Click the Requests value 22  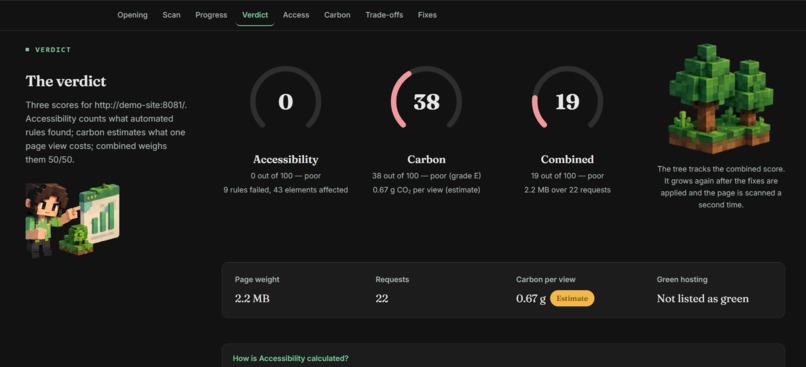(x=381, y=299)
